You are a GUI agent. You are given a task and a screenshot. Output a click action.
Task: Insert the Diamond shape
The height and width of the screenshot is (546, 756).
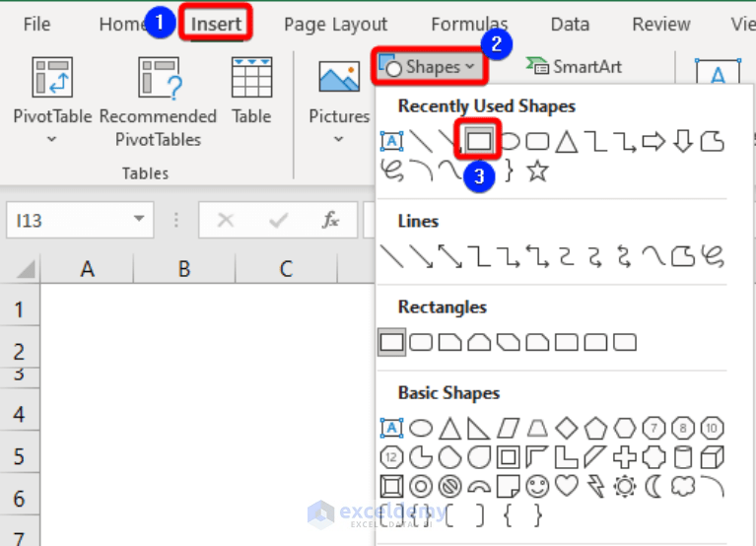pyautogui.click(x=567, y=428)
